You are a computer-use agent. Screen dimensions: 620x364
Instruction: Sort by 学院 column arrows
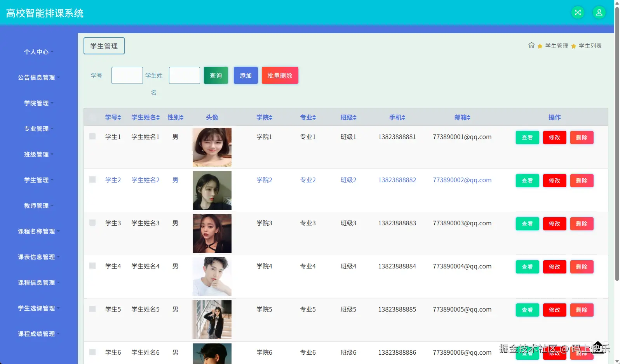click(270, 117)
